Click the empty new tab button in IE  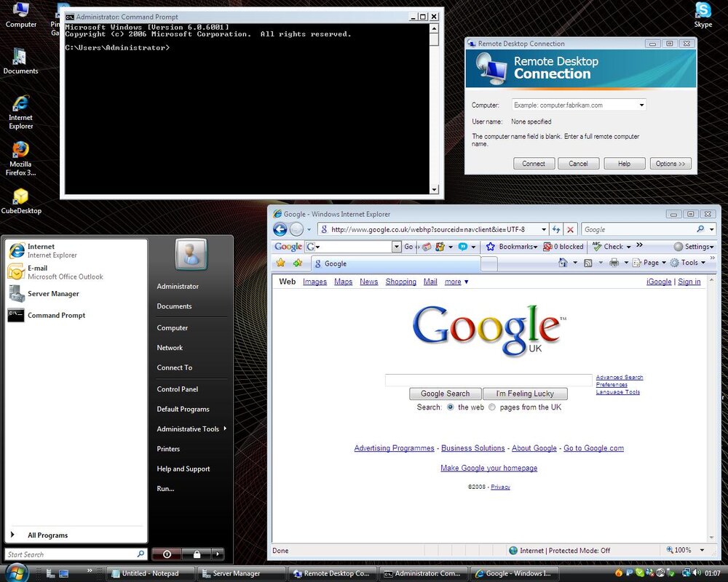(x=489, y=263)
